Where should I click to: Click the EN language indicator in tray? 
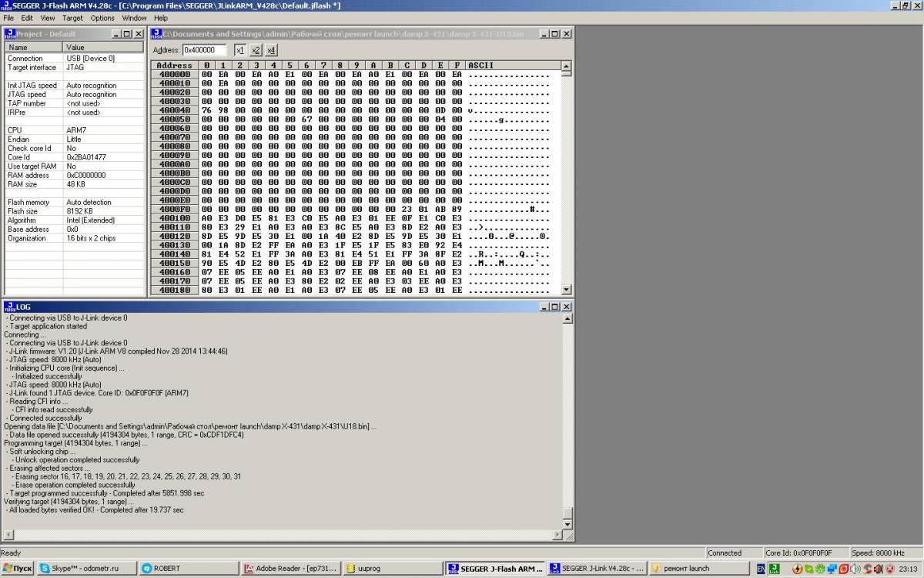point(761,569)
